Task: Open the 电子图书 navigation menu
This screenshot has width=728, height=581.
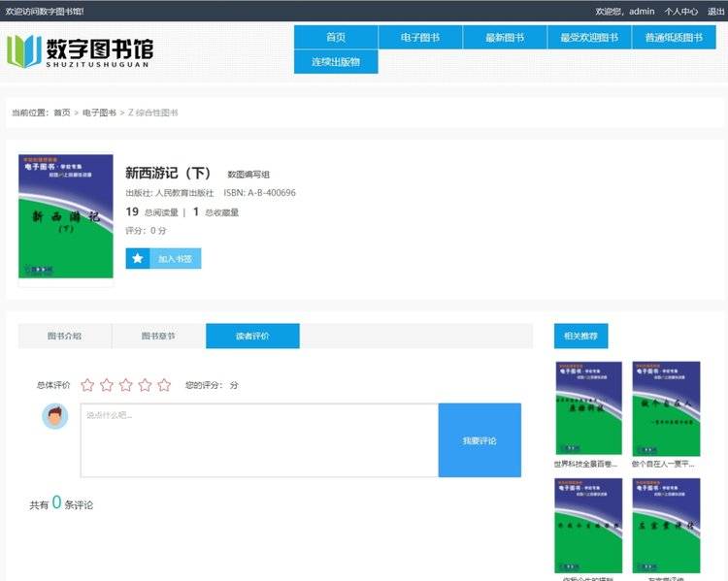Action: (x=419, y=37)
